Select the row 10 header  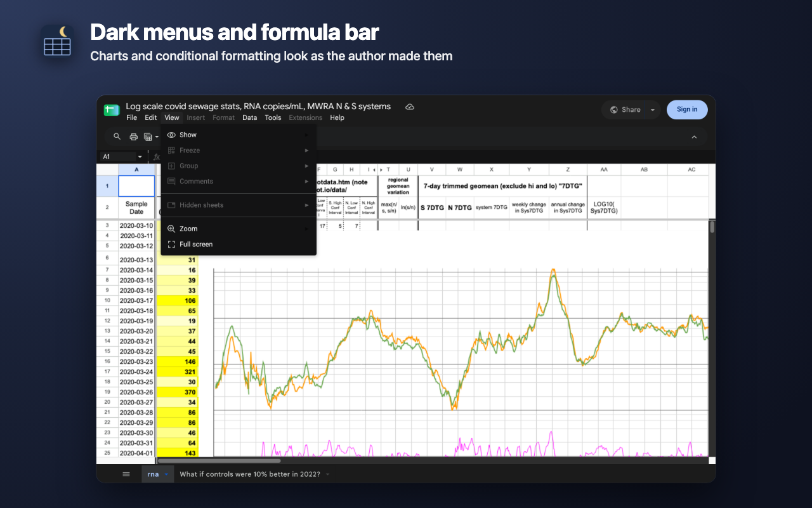pos(107,300)
